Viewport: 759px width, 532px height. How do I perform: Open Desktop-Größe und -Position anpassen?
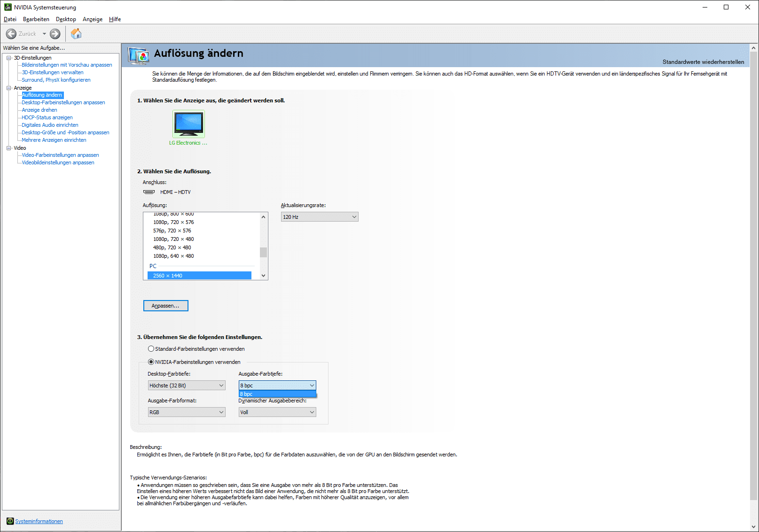tap(65, 132)
